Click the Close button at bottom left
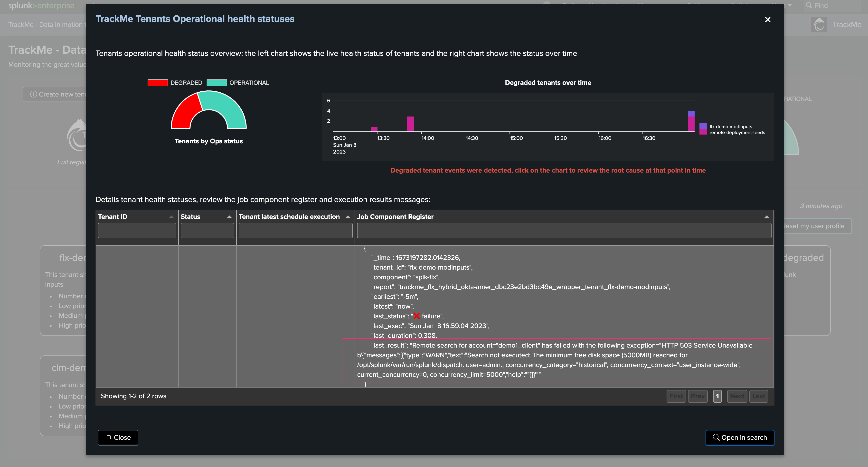The image size is (868, 467). click(118, 437)
